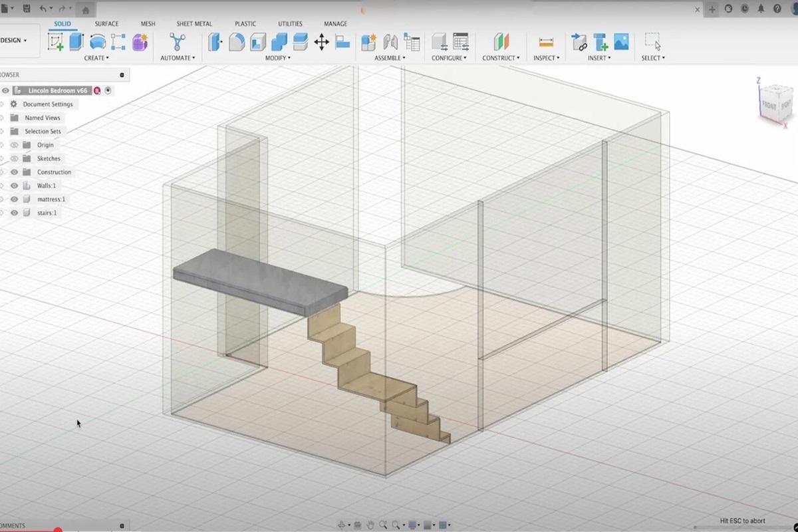Viewport: 798px width, 532px height.
Task: Open the AUTOMATE dropdown menu
Action: click(x=178, y=58)
